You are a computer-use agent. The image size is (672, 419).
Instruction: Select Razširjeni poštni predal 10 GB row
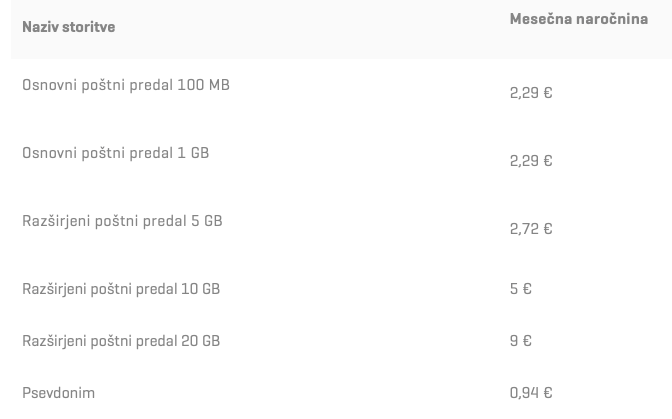click(x=342, y=289)
